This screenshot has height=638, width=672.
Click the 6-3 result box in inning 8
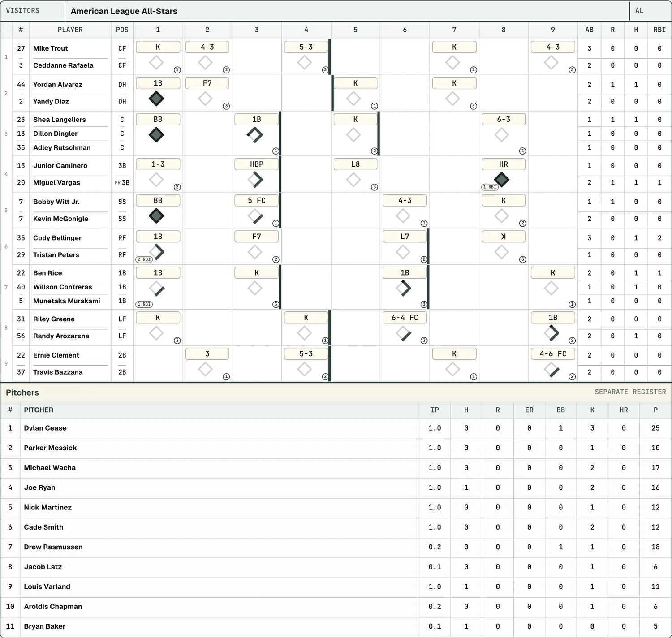click(x=504, y=119)
